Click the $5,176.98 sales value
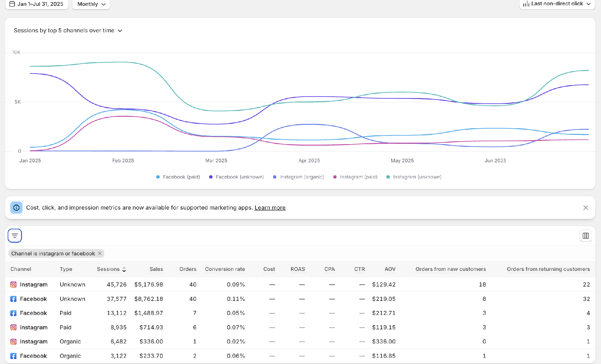 click(x=149, y=284)
